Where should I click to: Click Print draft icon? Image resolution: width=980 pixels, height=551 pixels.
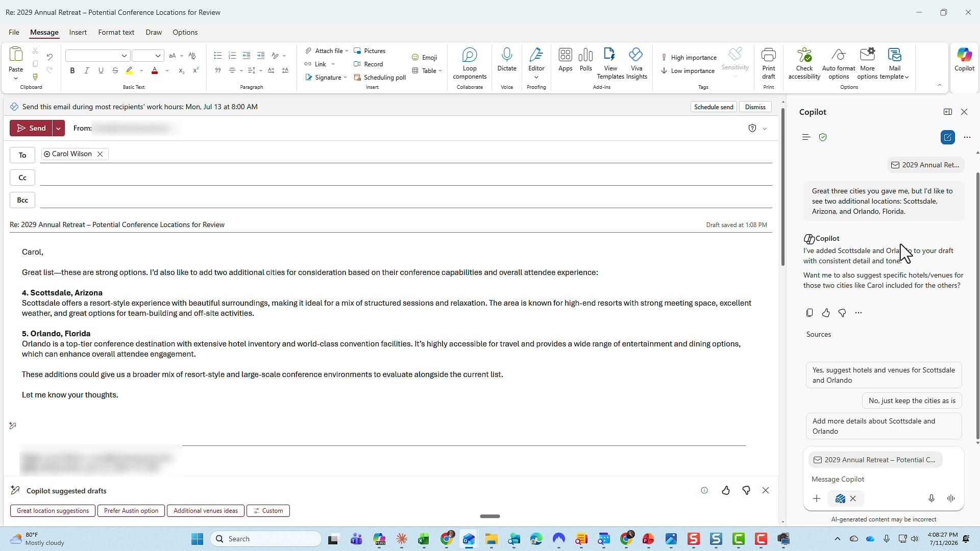coord(768,63)
